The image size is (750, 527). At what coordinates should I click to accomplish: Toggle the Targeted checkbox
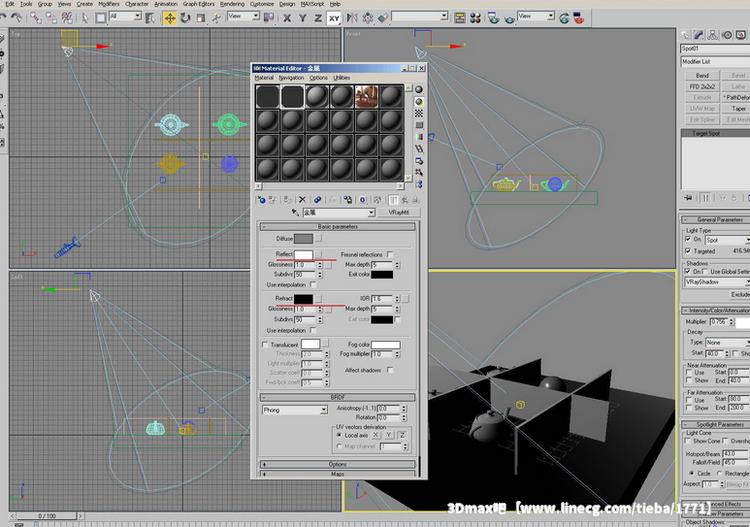pos(688,251)
